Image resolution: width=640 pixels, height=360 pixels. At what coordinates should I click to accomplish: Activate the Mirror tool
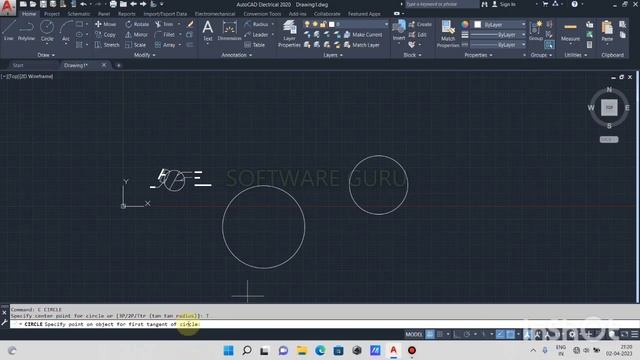137,35
